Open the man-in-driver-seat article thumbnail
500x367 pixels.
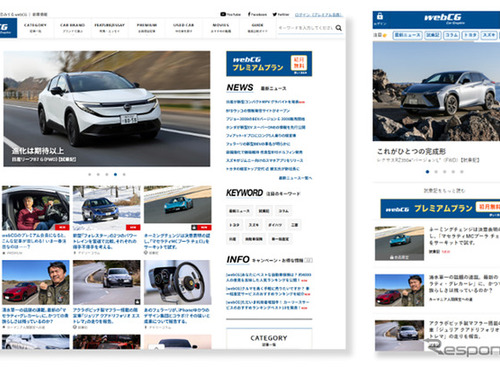pyautogui.click(x=36, y=208)
